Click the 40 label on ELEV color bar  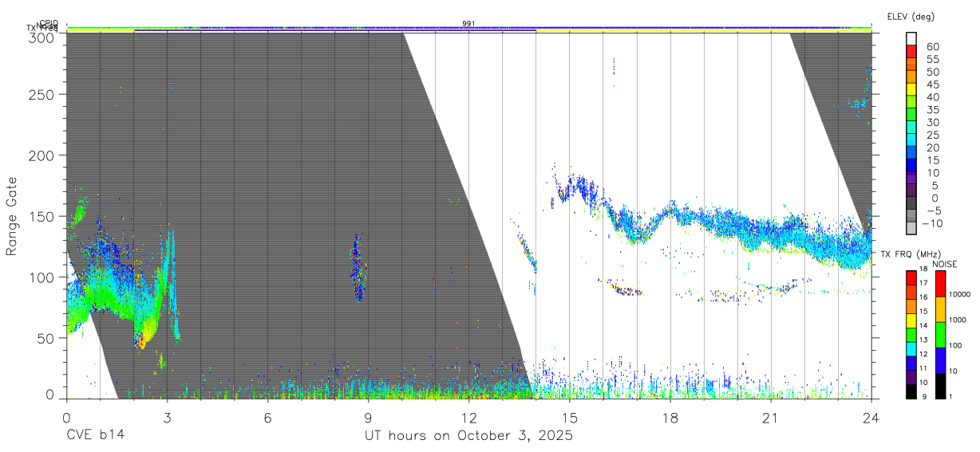click(933, 97)
